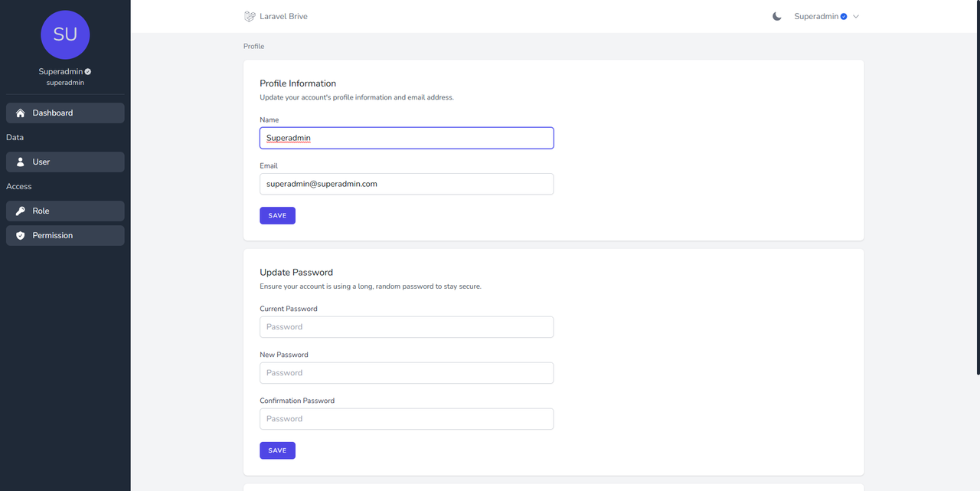980x491 pixels.
Task: Click the key icon on Role item
Action: coord(21,211)
